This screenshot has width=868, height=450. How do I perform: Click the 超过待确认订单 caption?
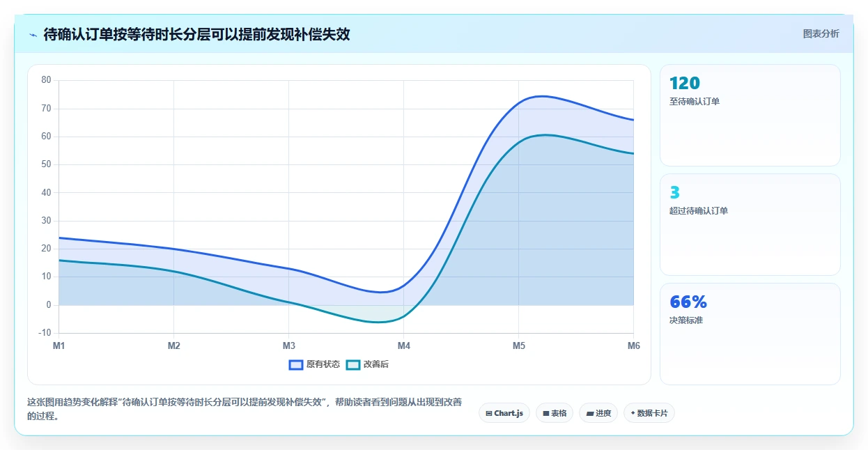[699, 211]
